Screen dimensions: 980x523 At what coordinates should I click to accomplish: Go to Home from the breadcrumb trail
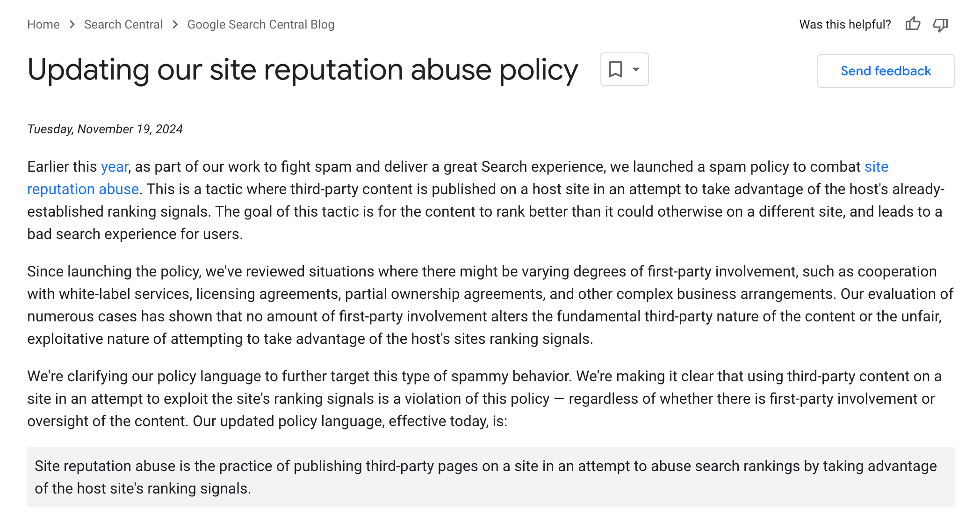43,24
